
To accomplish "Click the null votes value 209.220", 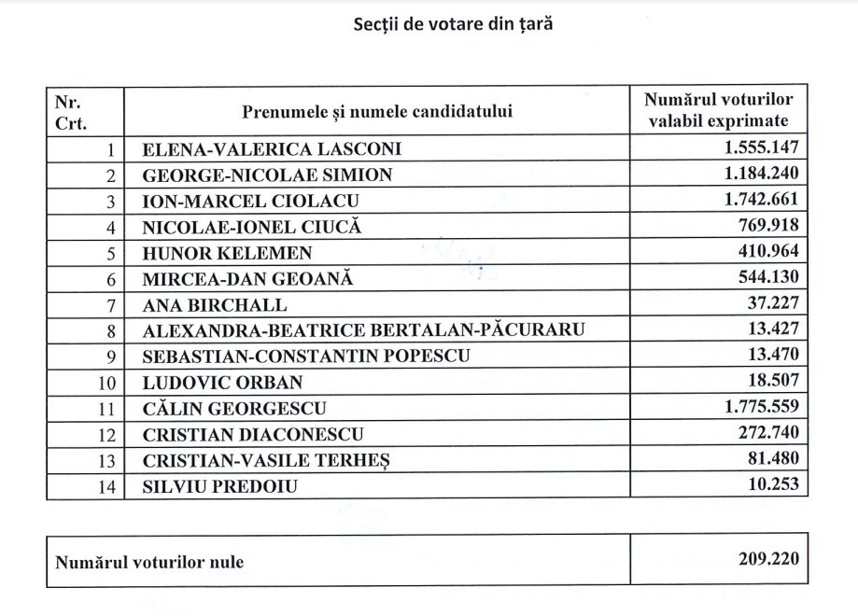I will click(767, 561).
